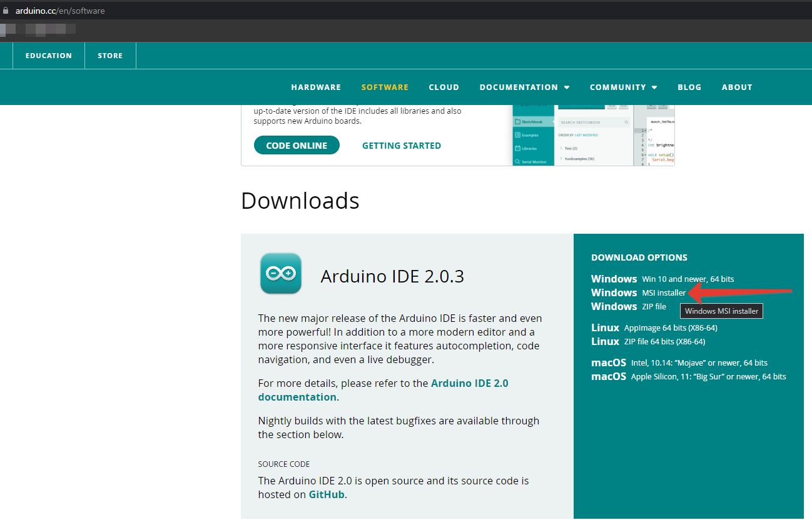Download the Windows ZIP file
Screen dimensions: 812x530
pyautogui.click(x=629, y=306)
